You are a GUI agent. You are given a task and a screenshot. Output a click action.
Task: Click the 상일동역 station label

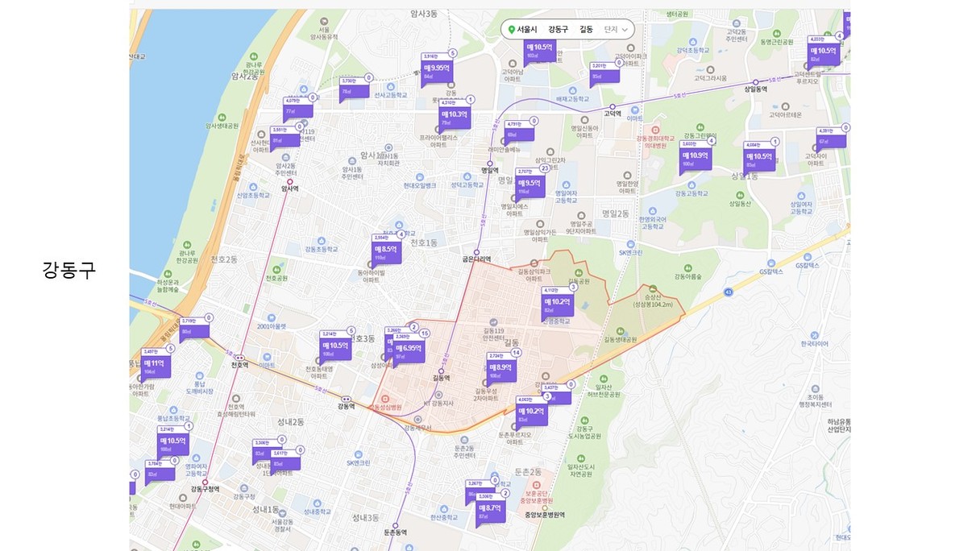tap(755, 89)
